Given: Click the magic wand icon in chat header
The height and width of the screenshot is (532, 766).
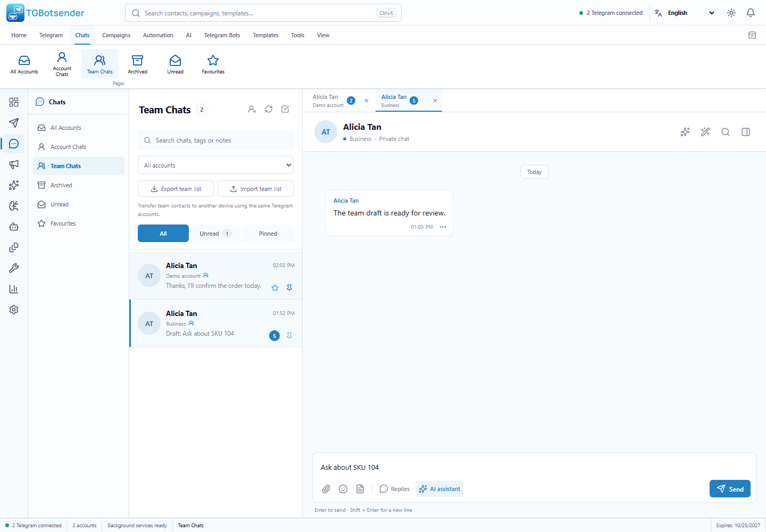Looking at the screenshot, I should click(x=705, y=132).
